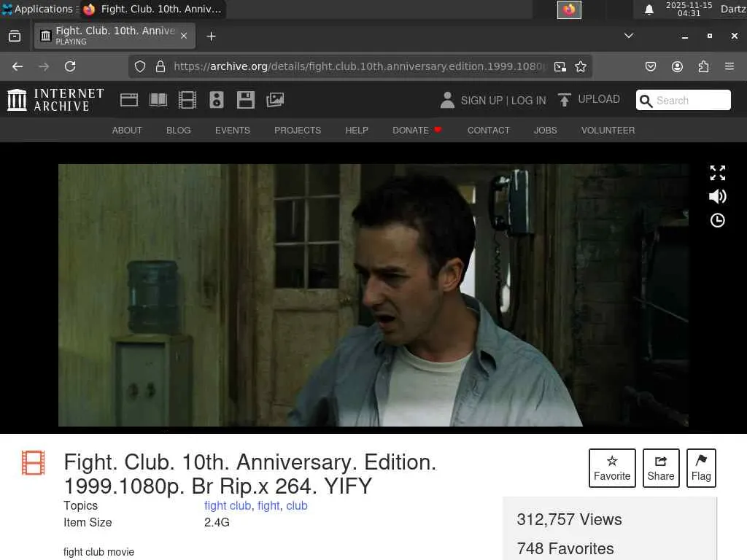Select the Fight. Club. 10th. Anniversary tab
Image resolution: width=747 pixels, height=560 pixels.
pyautogui.click(x=115, y=36)
